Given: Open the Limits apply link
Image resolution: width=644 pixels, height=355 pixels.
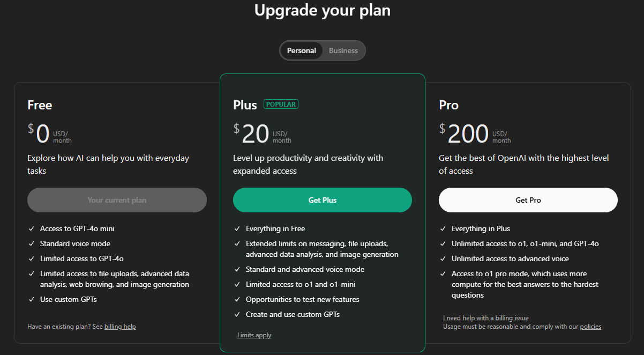Looking at the screenshot, I should 254,335.
